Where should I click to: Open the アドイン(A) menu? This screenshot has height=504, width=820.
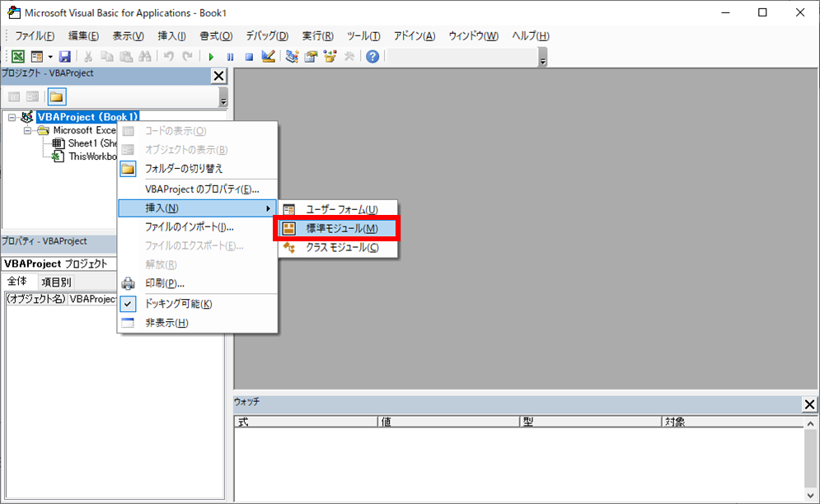pos(415,36)
